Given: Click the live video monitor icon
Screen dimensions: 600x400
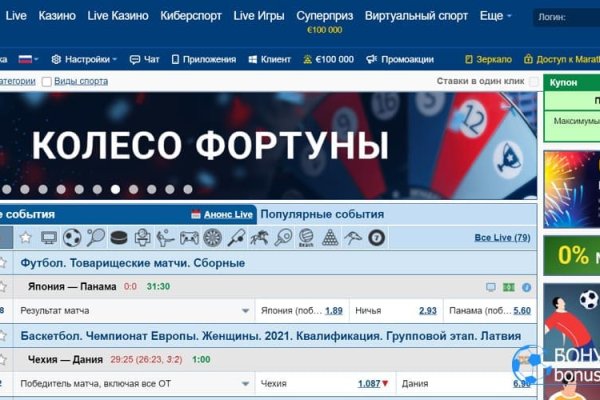Looking at the screenshot, I should point(49,238).
